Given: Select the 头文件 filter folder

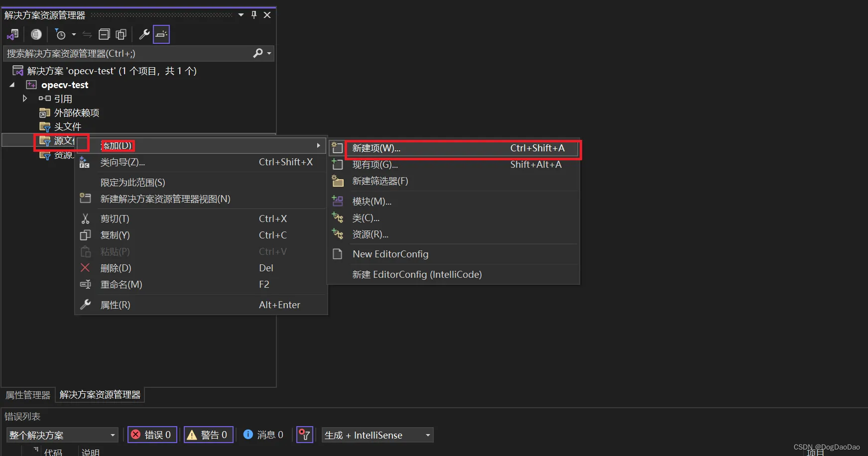Looking at the screenshot, I should pyautogui.click(x=68, y=127).
